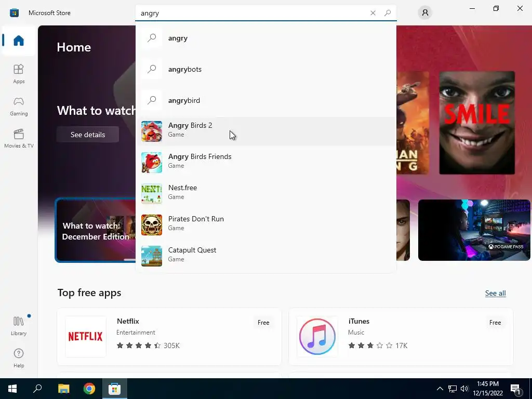Select the Pirates Don't Run game icon
The image size is (532, 399).
pos(152,225)
